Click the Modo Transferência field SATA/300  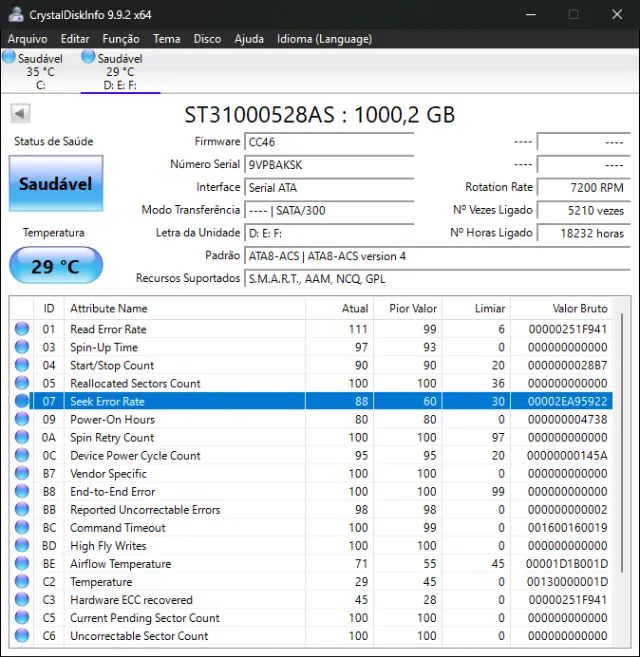(x=329, y=210)
